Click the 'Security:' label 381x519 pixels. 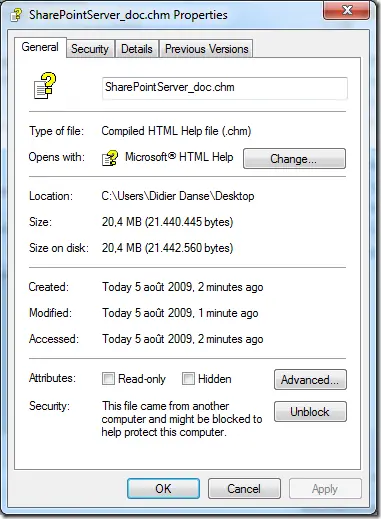click(x=49, y=406)
